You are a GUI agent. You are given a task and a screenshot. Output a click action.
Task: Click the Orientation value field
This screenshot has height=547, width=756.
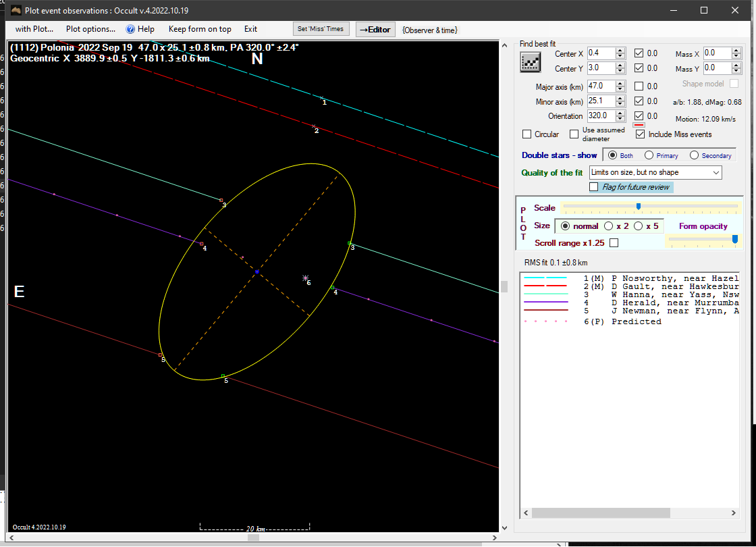click(x=601, y=115)
